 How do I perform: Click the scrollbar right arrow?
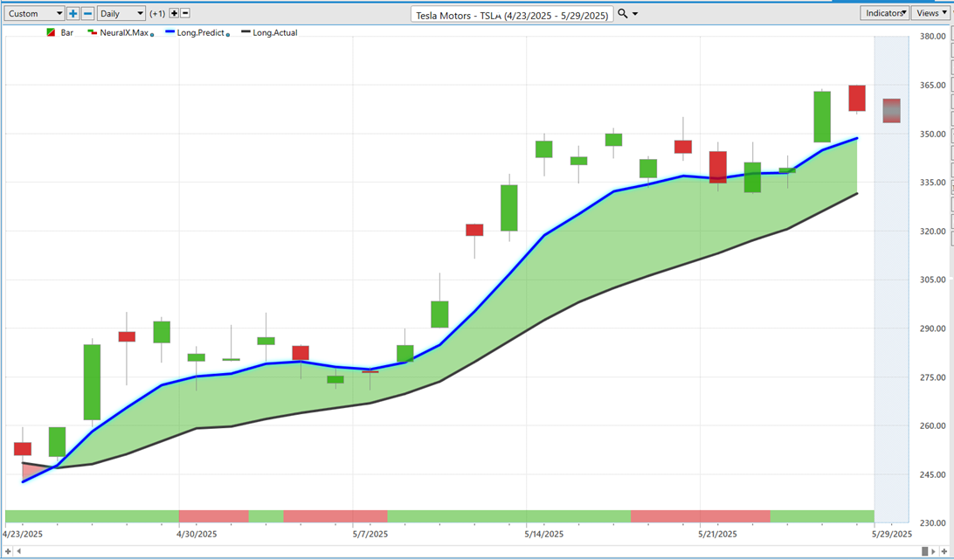[934, 551]
